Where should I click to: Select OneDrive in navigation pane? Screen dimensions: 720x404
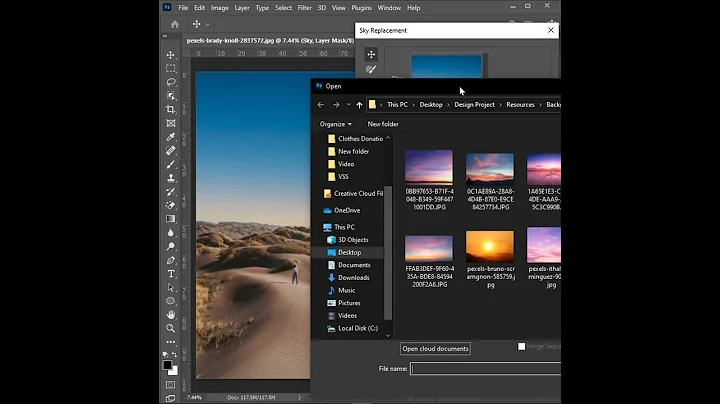(342, 210)
